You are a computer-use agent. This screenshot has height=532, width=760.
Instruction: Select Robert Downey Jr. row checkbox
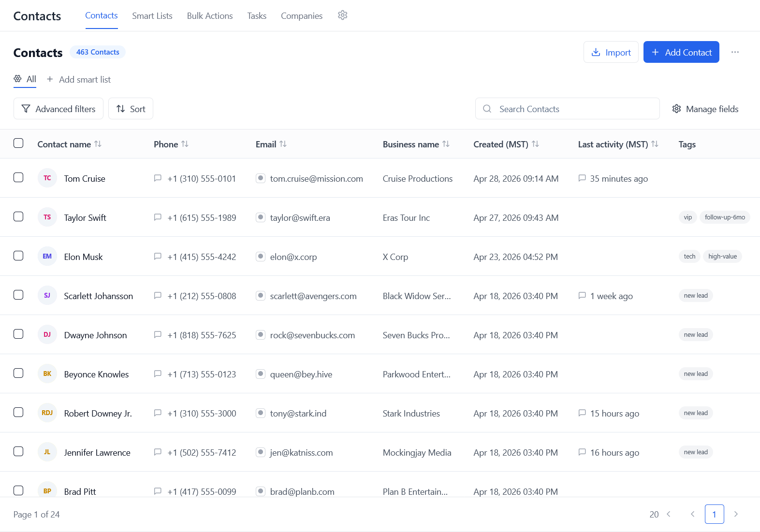[x=18, y=412]
